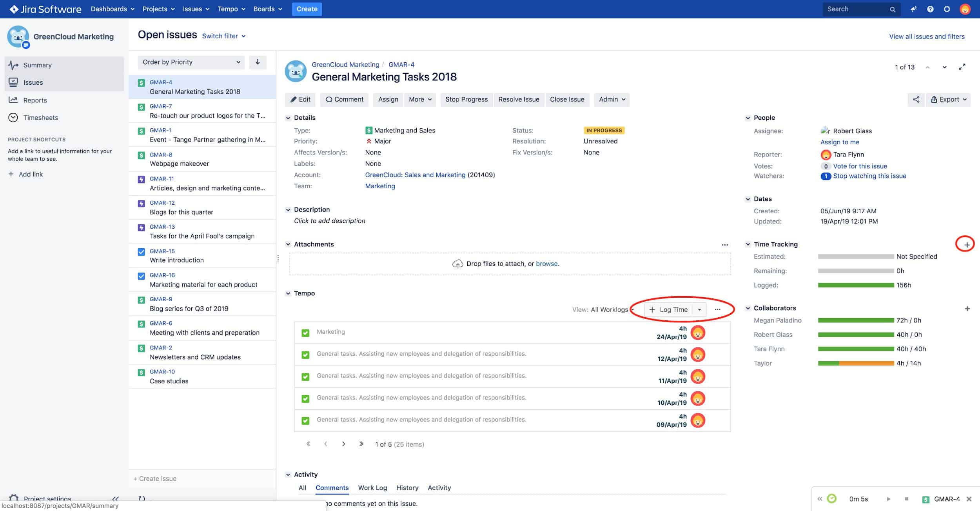
Task: Select the Timesheets sidebar icon
Action: [14, 117]
